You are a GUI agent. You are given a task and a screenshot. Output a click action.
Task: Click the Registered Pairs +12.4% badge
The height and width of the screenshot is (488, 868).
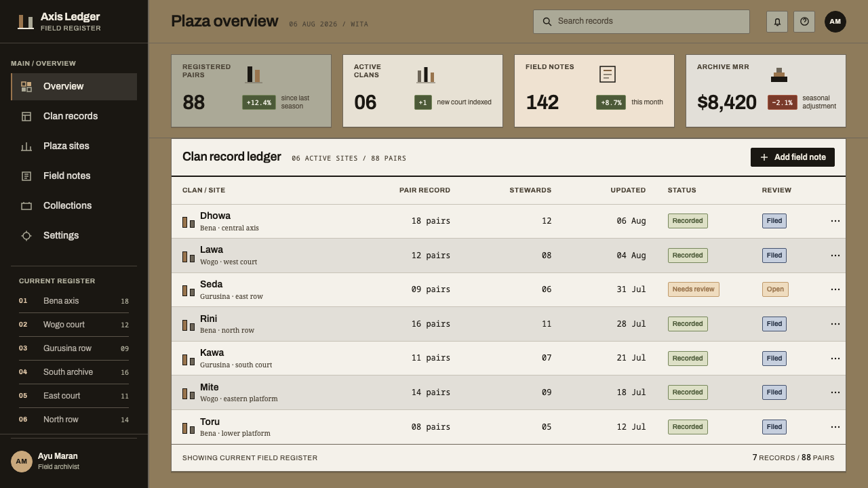(259, 102)
